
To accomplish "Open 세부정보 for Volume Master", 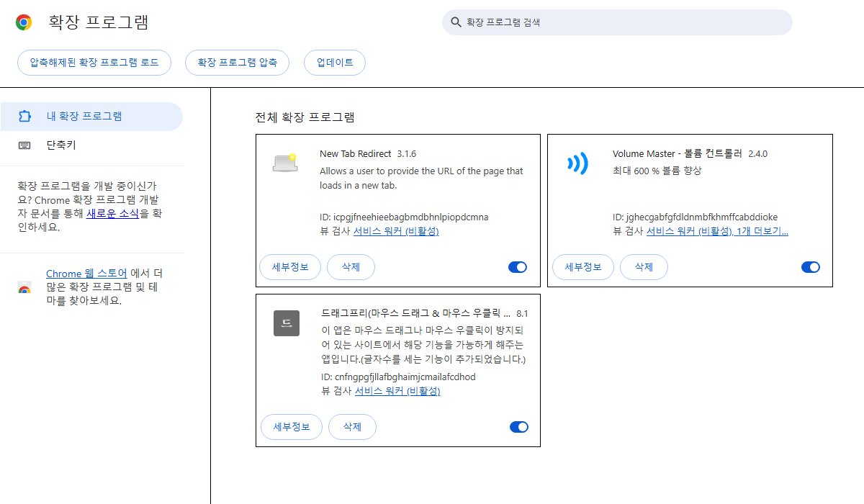I will tap(583, 267).
